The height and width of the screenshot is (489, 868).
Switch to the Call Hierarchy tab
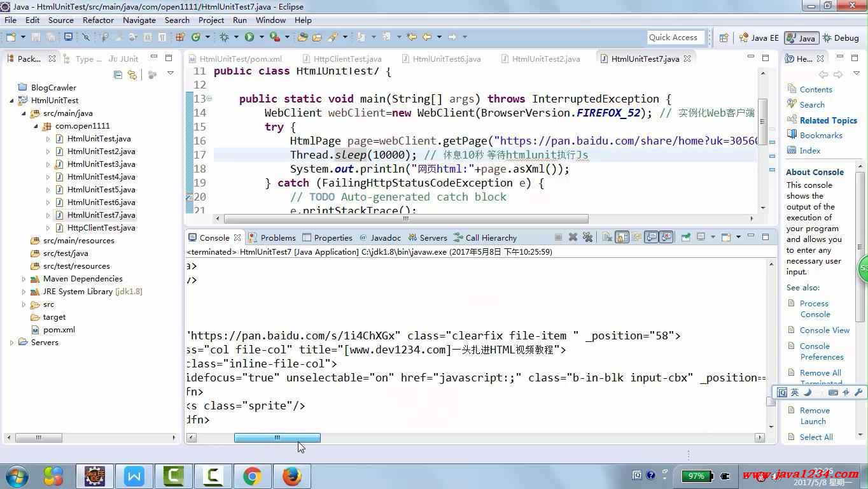pos(486,237)
